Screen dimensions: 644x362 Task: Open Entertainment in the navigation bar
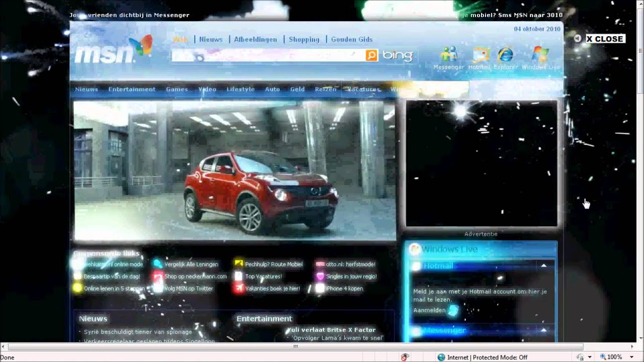click(132, 89)
